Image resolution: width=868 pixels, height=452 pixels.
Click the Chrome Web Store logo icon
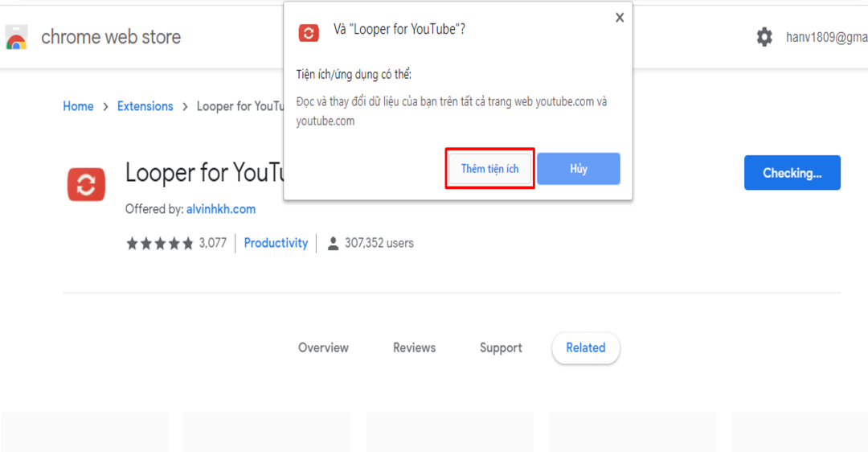[x=16, y=37]
